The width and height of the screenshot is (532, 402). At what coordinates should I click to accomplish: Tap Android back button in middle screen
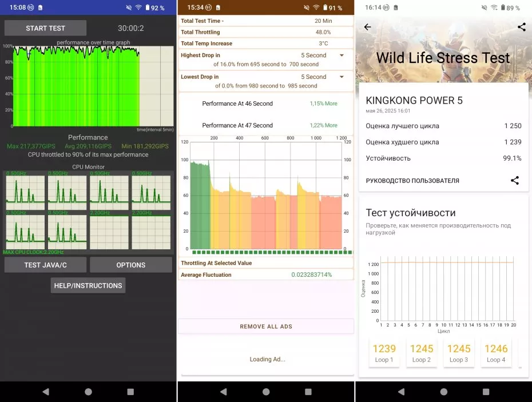(223, 392)
